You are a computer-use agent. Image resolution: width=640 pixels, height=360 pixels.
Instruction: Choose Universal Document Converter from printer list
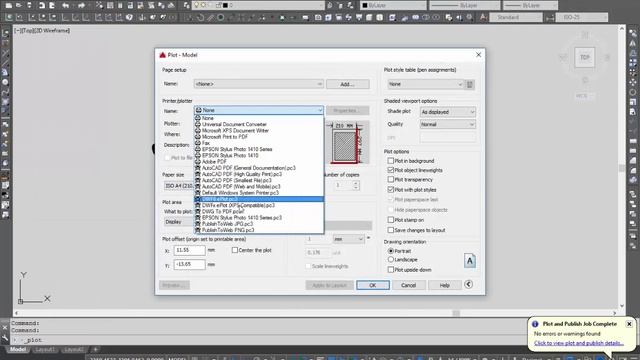pos(234,124)
